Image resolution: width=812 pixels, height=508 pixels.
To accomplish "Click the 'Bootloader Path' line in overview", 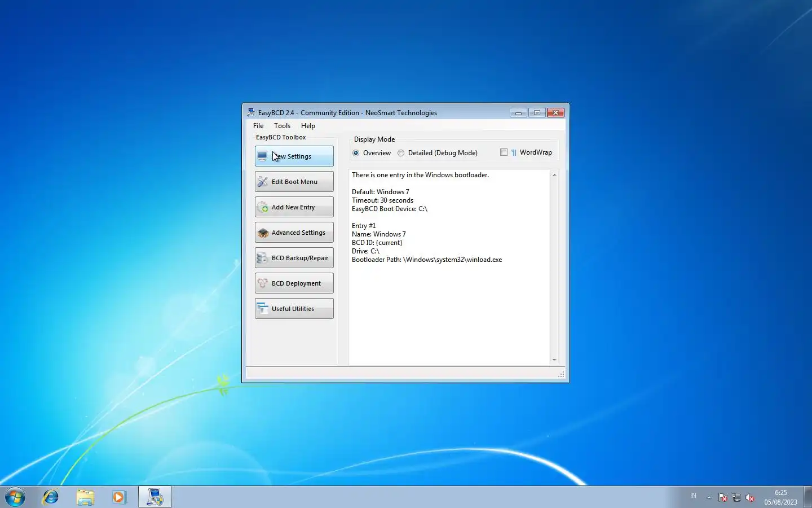I will pos(427,260).
